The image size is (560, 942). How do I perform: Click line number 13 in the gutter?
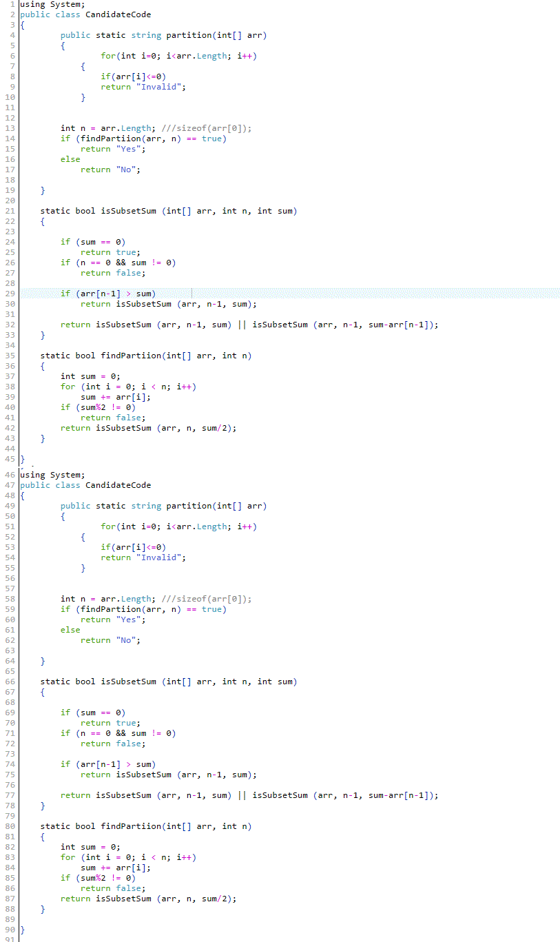click(x=9, y=128)
